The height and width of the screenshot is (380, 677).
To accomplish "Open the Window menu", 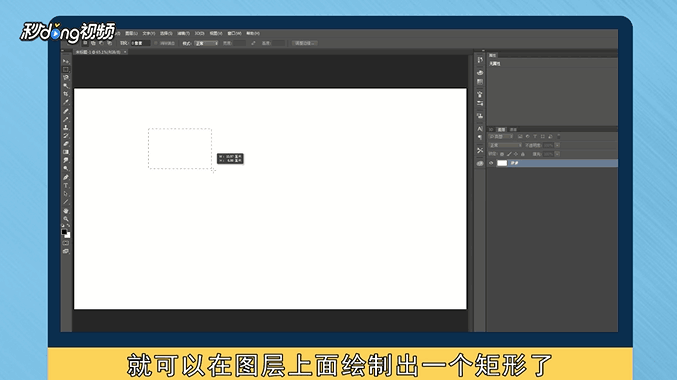I will click(x=234, y=33).
